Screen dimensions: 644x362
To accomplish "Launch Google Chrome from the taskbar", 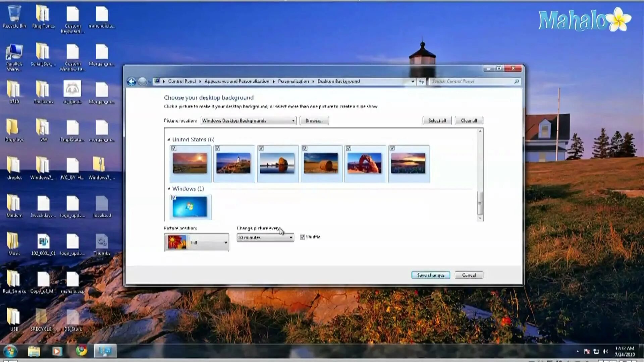I will pyautogui.click(x=81, y=351).
